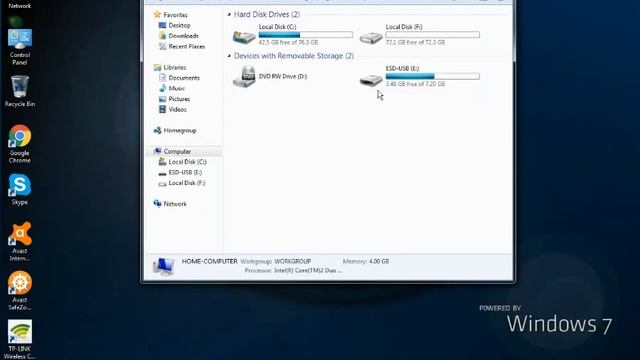This screenshot has height=360, width=640.
Task: Select Local Disk (F:) in the navigation tree
Action: pos(187,183)
